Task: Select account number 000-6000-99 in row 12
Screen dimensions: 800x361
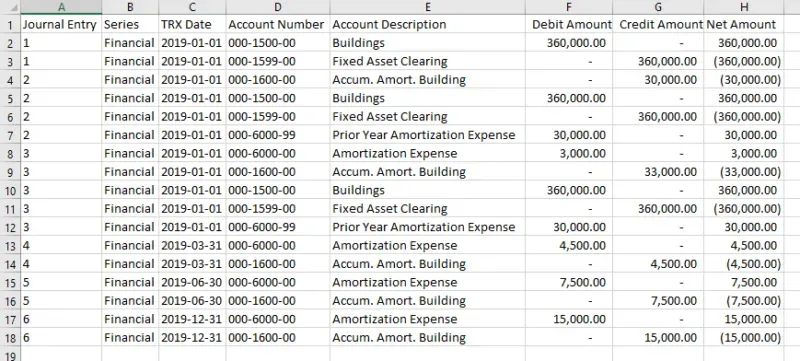Action: 278,227
